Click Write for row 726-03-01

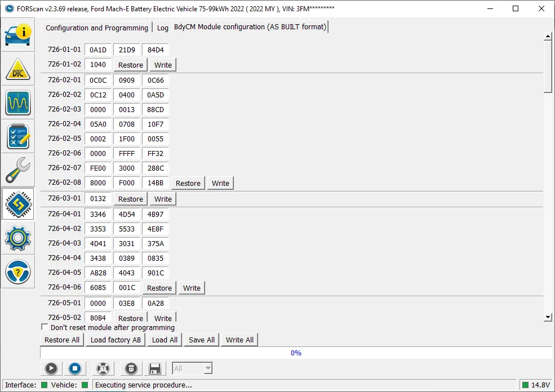[163, 199]
